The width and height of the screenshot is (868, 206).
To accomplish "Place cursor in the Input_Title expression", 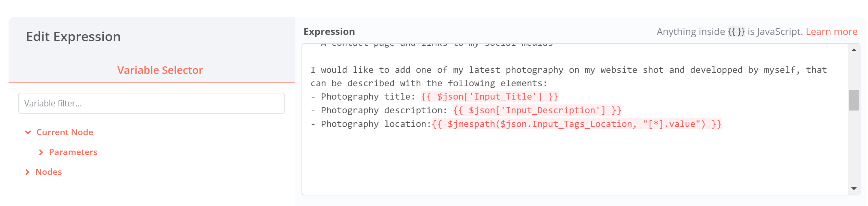I will coord(489,97).
